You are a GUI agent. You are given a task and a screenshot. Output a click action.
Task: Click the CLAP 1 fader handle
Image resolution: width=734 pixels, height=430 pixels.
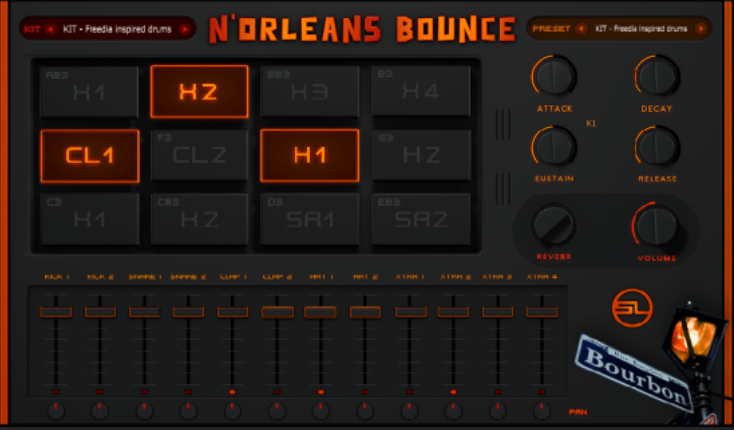pos(233,312)
